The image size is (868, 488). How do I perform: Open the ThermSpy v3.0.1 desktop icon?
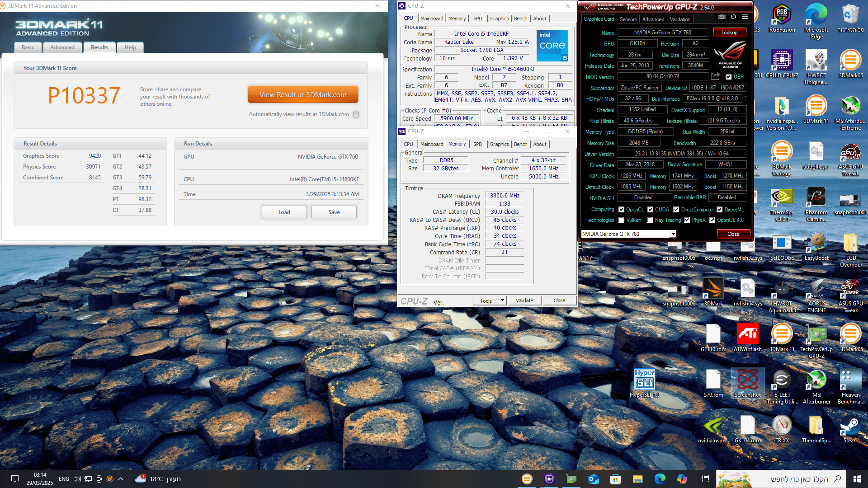782,204
